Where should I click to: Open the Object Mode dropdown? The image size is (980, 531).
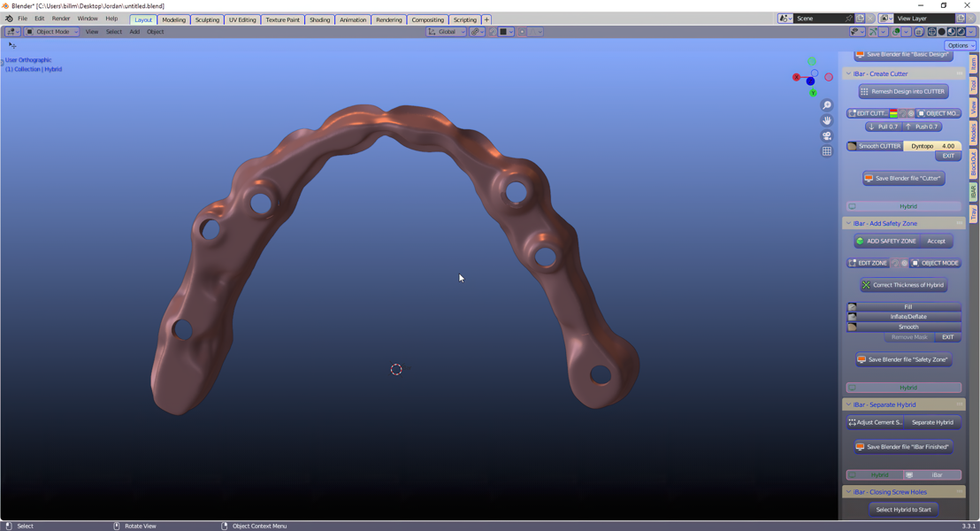[x=52, y=32]
